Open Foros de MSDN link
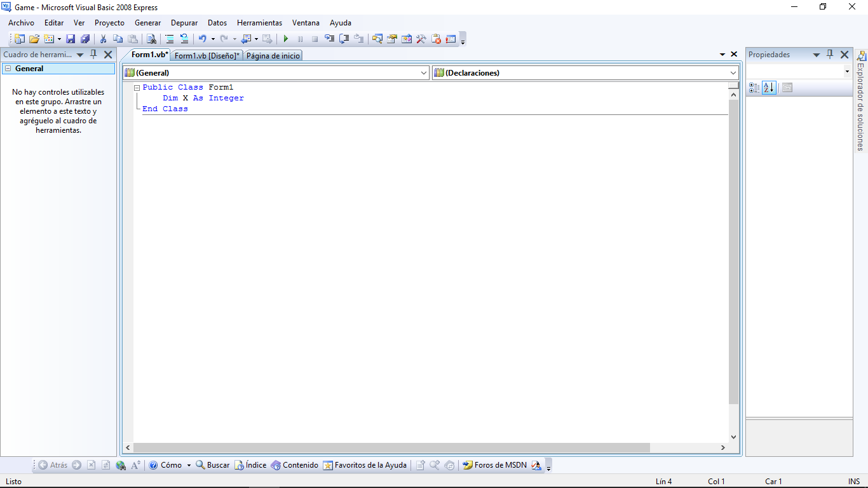Screen dimensions: 868x488 coord(494,465)
